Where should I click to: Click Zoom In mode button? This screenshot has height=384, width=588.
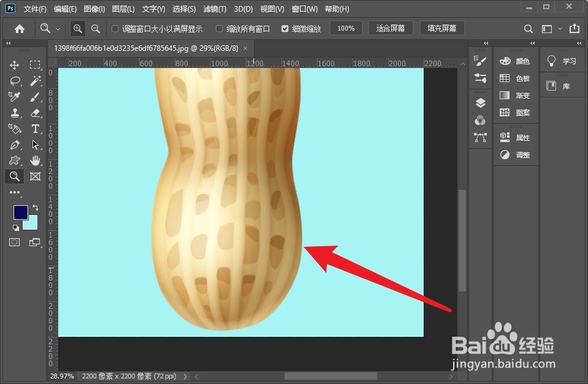78,28
